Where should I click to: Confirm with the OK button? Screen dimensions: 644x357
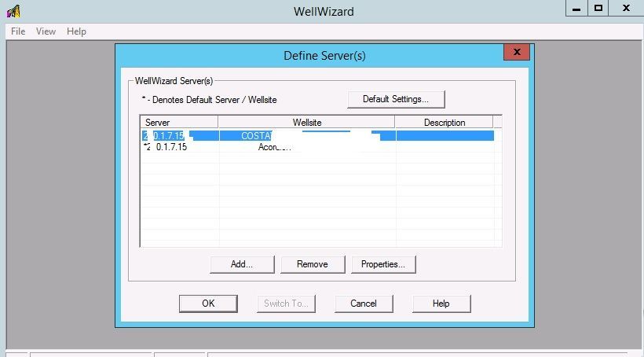[208, 304]
